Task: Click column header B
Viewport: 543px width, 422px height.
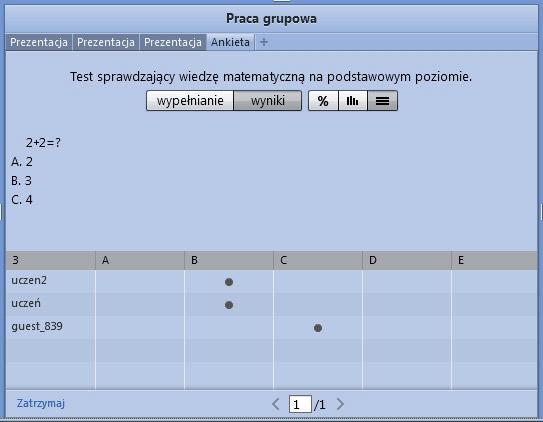Action: (x=229, y=260)
